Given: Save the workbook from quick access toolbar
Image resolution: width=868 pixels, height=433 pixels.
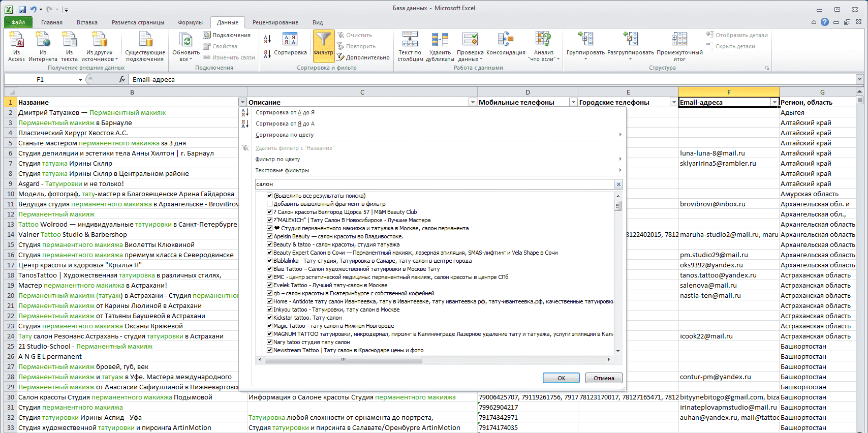Looking at the screenshot, I should (x=22, y=9).
